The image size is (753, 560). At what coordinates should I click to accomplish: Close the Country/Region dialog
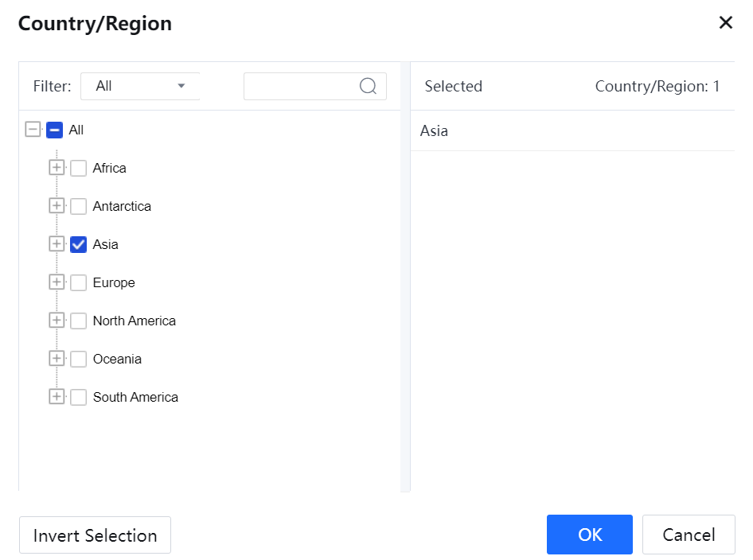(x=725, y=23)
